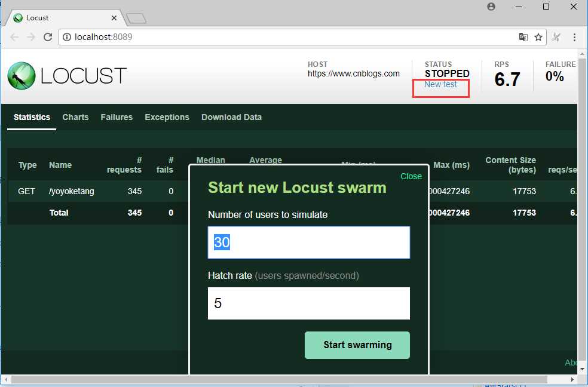
Task: Click the STOPPED status text
Action: pyautogui.click(x=447, y=74)
